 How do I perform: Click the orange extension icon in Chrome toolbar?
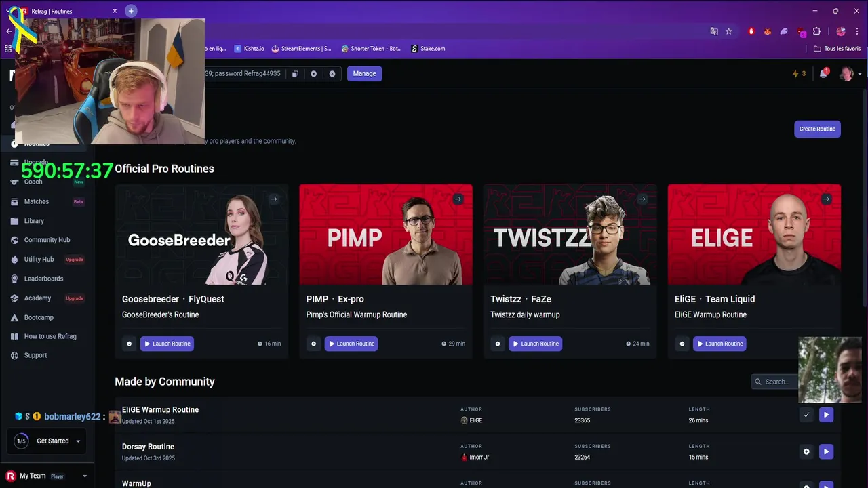(768, 31)
